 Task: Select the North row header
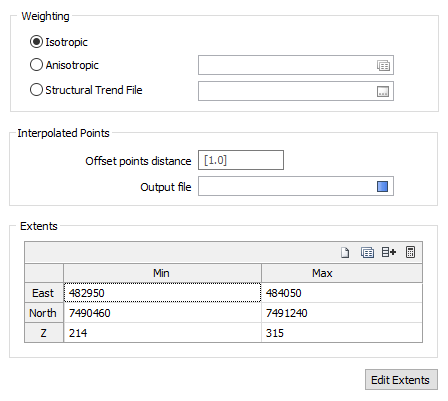pyautogui.click(x=44, y=313)
